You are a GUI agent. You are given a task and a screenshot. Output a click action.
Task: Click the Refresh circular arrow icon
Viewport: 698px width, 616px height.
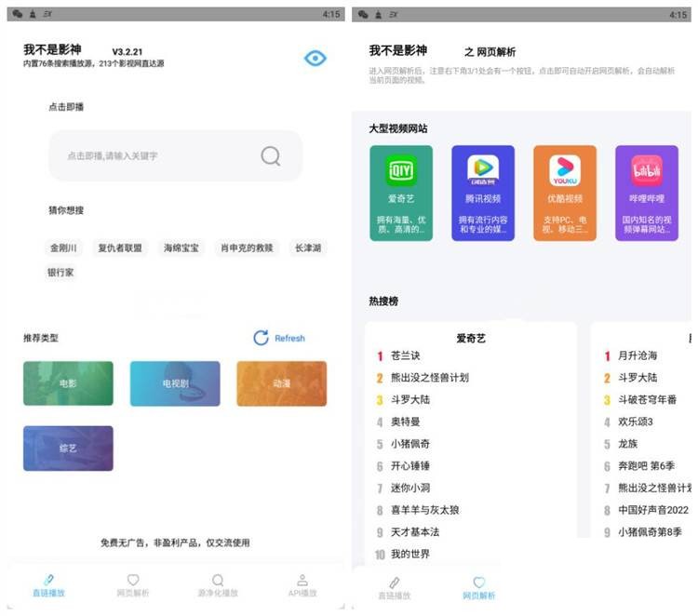[x=261, y=338]
